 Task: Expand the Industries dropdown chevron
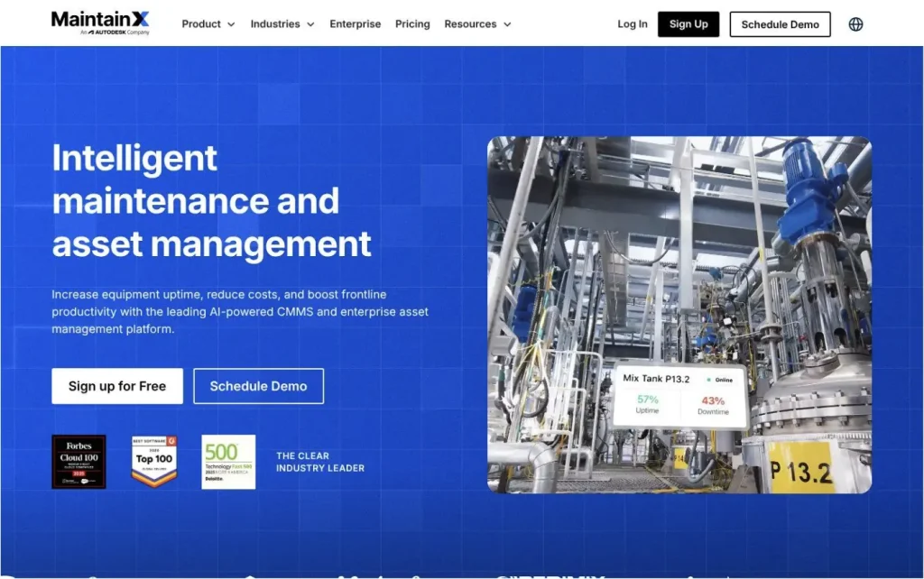310,24
